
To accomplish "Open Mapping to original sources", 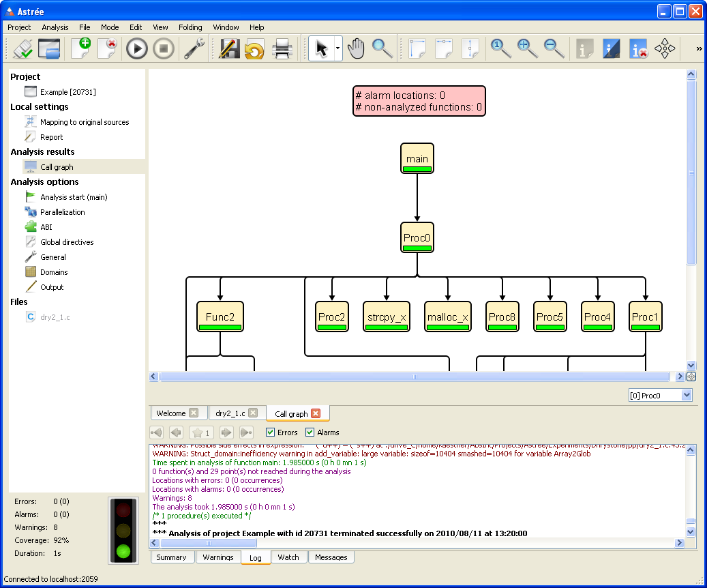I will click(x=85, y=122).
